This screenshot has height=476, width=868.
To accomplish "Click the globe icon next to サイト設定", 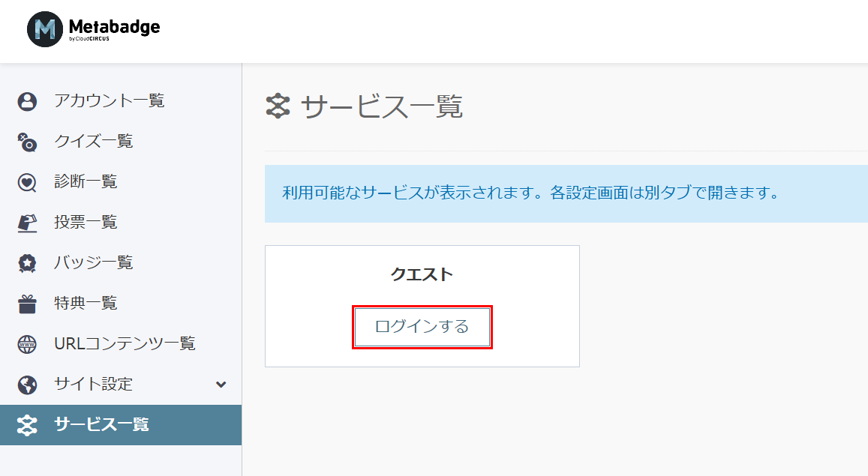I will click(27, 384).
